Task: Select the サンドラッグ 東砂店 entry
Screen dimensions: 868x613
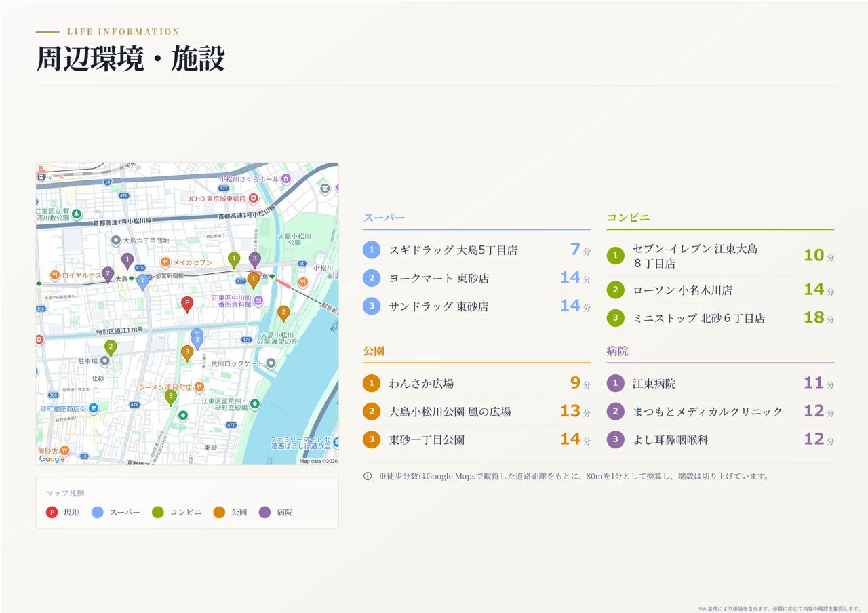Action: point(477,306)
